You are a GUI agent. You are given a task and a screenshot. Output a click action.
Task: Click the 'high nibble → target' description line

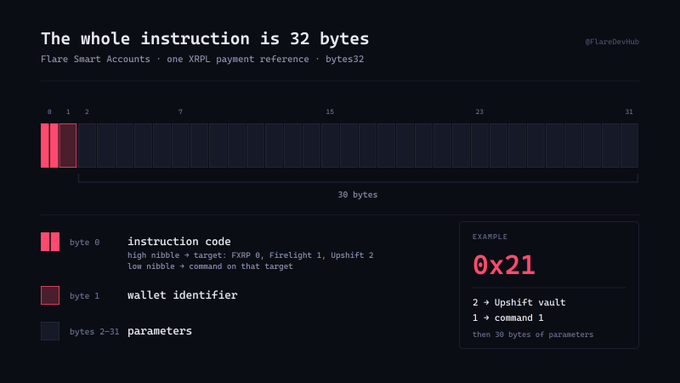pos(250,255)
